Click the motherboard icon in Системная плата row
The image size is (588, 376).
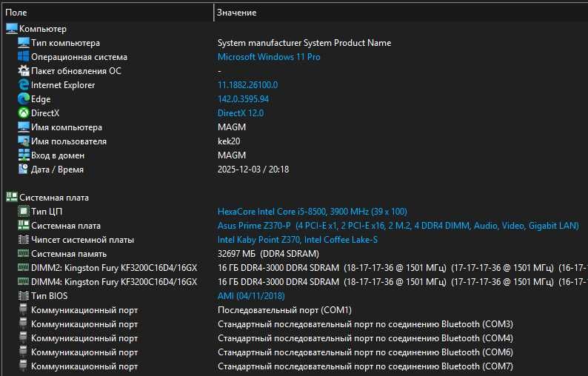tap(24, 226)
